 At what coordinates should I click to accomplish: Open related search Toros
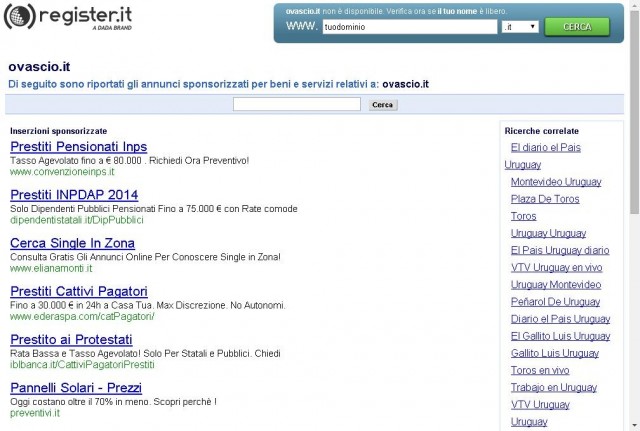pos(523,216)
